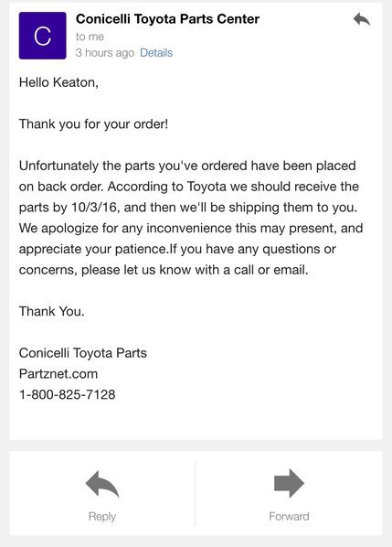Tap the large Forward arrow icon
This screenshot has width=392, height=547.
289,483
